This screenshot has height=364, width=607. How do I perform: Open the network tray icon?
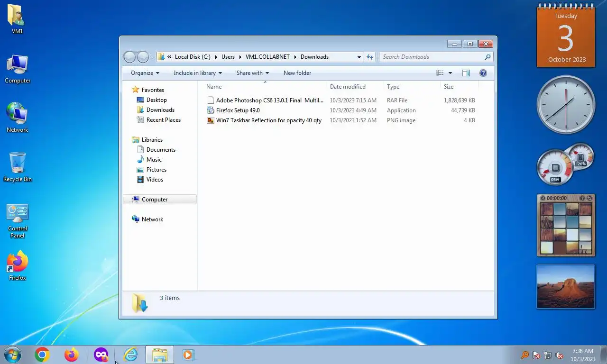coord(548,355)
